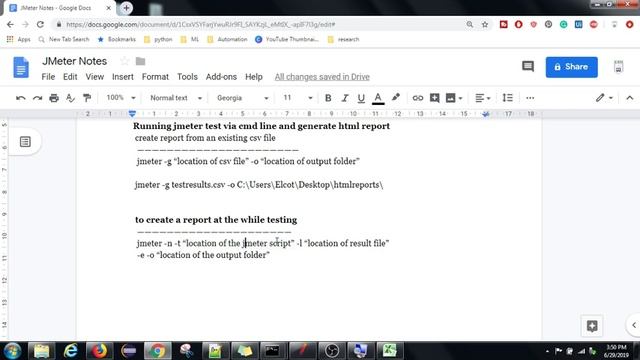Add a comment from the toolbar

434,98
